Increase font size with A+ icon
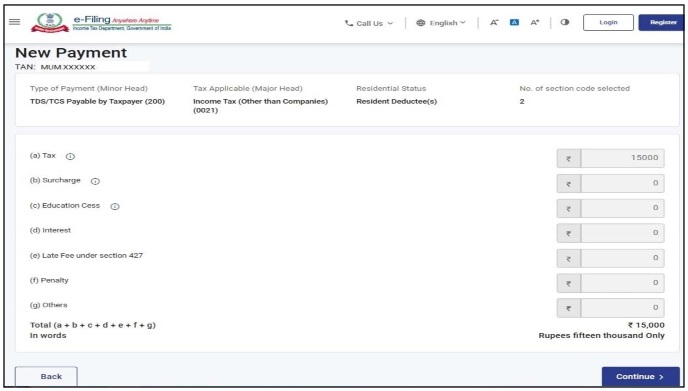The height and width of the screenshot is (391, 688). (534, 22)
